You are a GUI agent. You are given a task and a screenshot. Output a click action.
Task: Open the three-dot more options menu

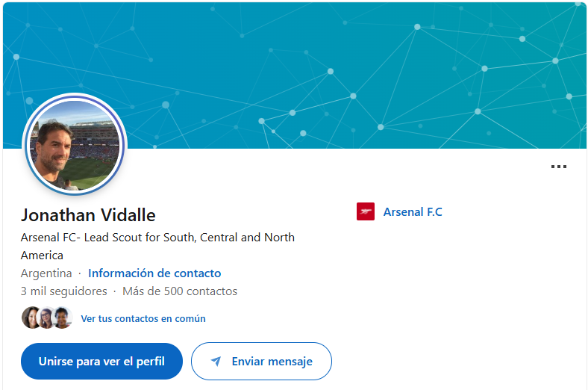pyautogui.click(x=558, y=167)
